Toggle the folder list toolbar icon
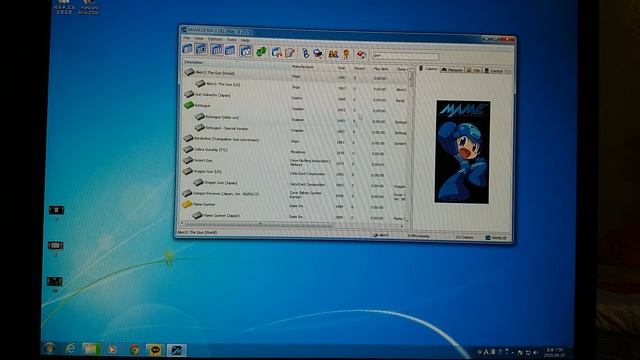The height and width of the screenshot is (360, 640). [x=187, y=49]
